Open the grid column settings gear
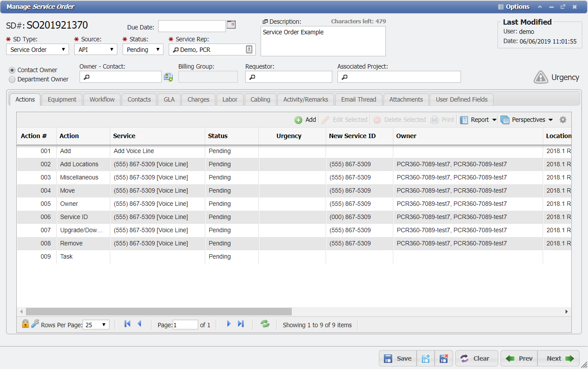 click(563, 119)
